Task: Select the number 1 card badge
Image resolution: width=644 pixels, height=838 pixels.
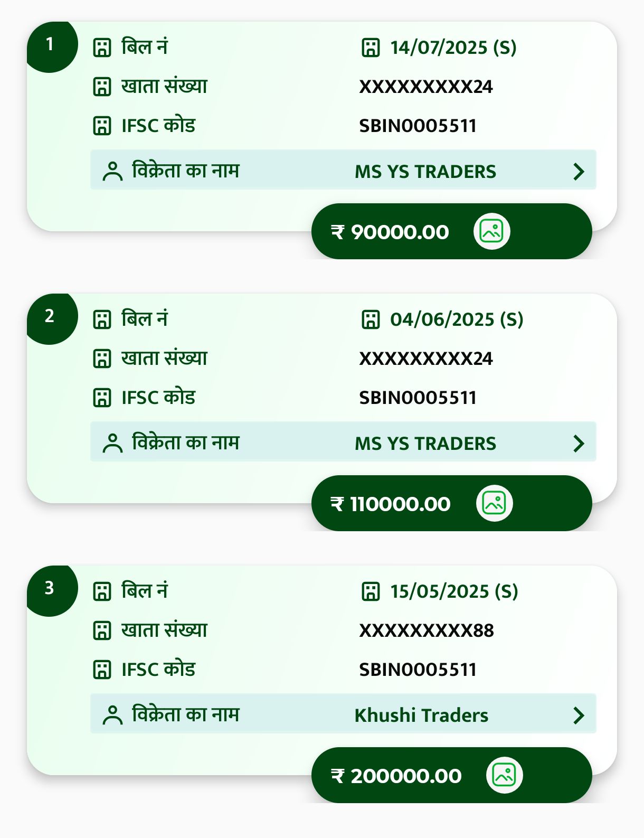Action: (50, 45)
